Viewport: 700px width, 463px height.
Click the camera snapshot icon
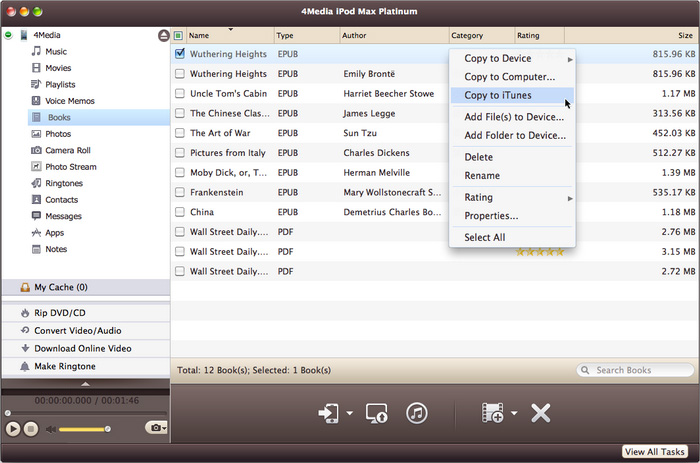coord(154,428)
